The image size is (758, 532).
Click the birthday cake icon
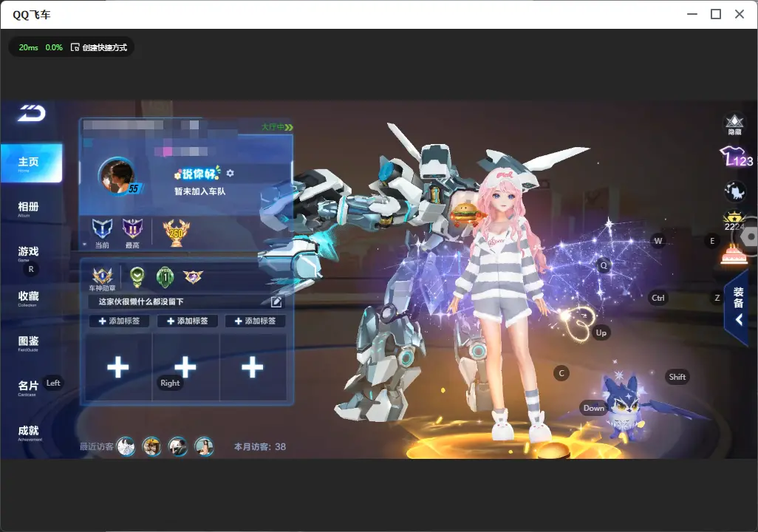[x=734, y=254]
